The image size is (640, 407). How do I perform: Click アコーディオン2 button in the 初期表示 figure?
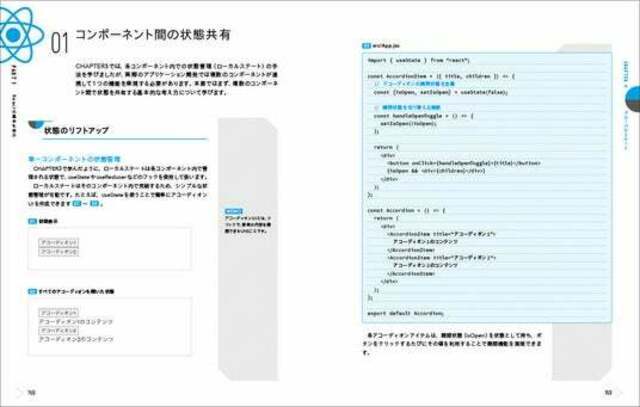(59, 252)
